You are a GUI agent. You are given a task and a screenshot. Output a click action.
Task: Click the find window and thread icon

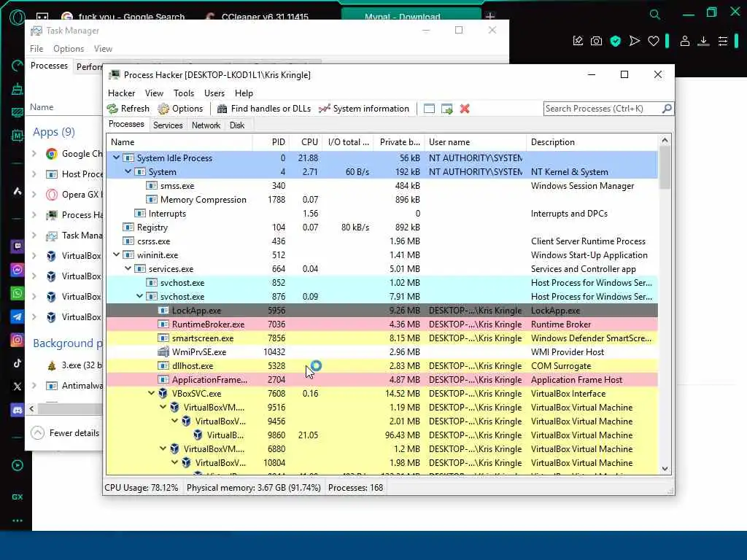coord(447,109)
